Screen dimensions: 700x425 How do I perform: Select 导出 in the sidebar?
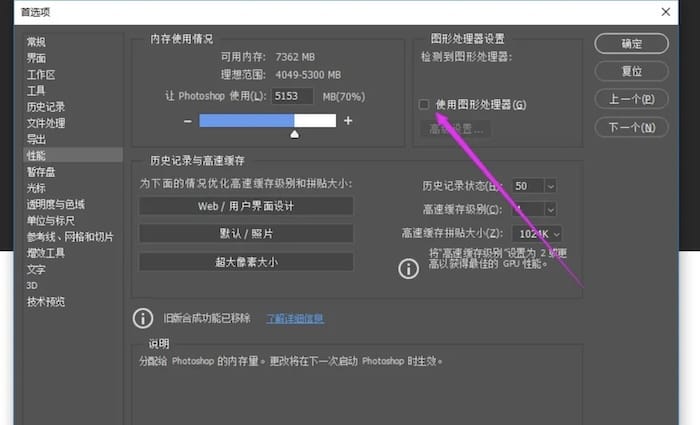coord(36,139)
